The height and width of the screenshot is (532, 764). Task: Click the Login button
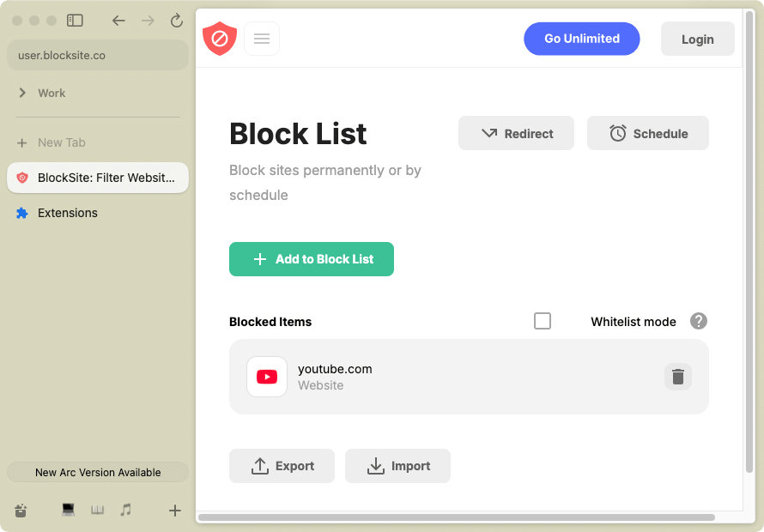click(697, 39)
